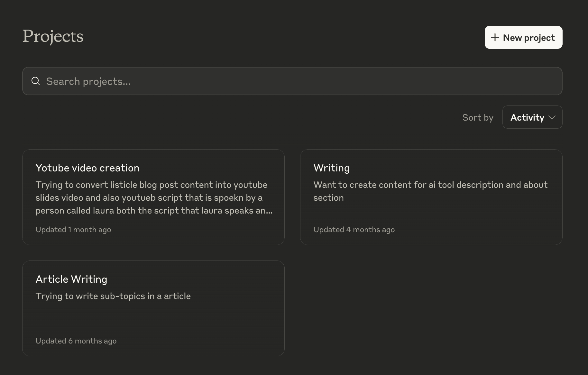The height and width of the screenshot is (375, 588).
Task: Click the Writing project's description text
Action: tap(430, 191)
